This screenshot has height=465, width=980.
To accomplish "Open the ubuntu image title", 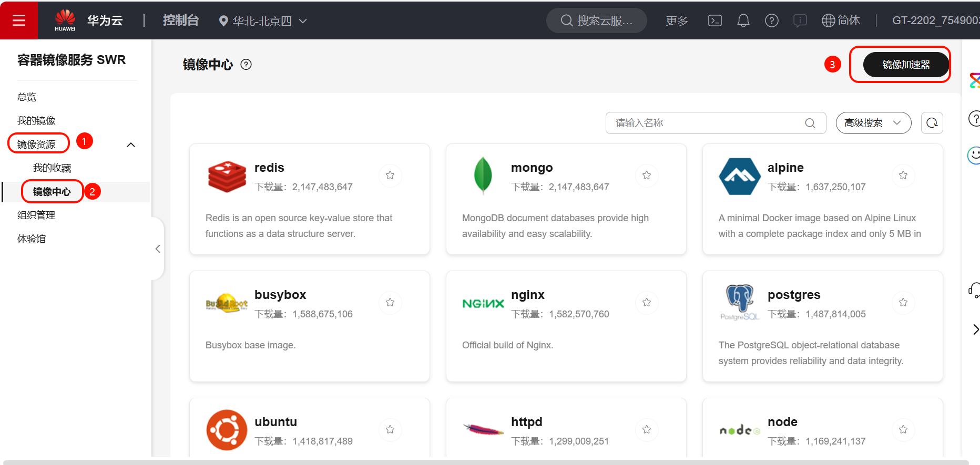I will click(275, 422).
